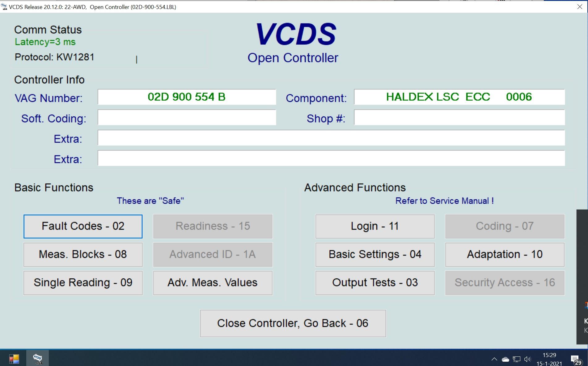Click the Component field
The height and width of the screenshot is (366, 588).
pyautogui.click(x=459, y=97)
